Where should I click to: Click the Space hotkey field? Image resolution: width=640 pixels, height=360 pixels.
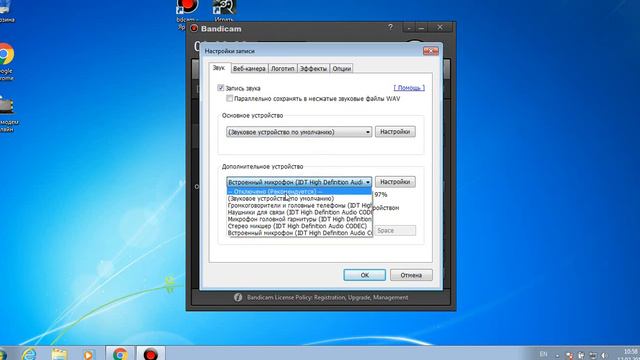pyautogui.click(x=395, y=230)
